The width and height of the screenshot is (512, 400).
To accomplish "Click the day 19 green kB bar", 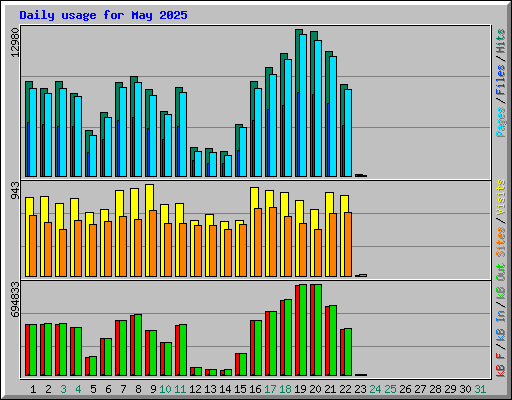I will [303, 330].
